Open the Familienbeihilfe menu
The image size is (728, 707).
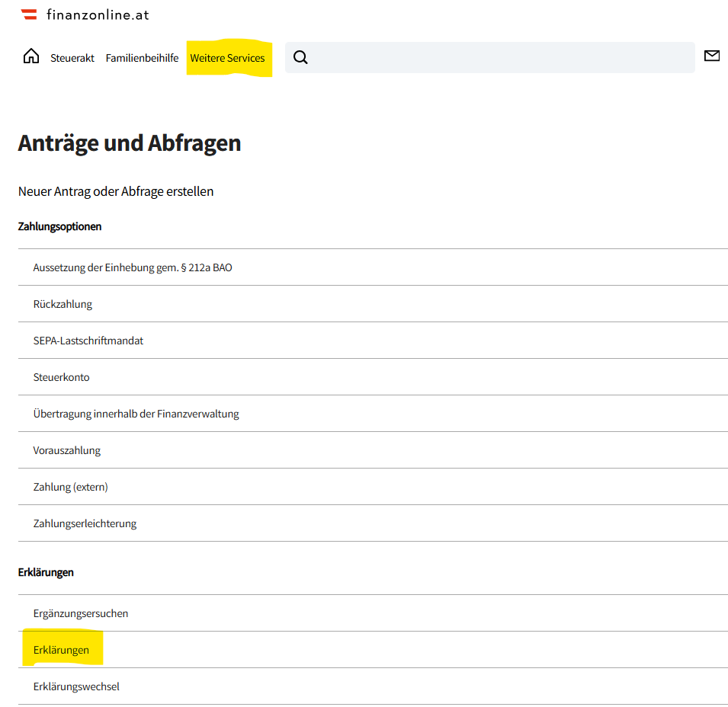click(x=142, y=58)
